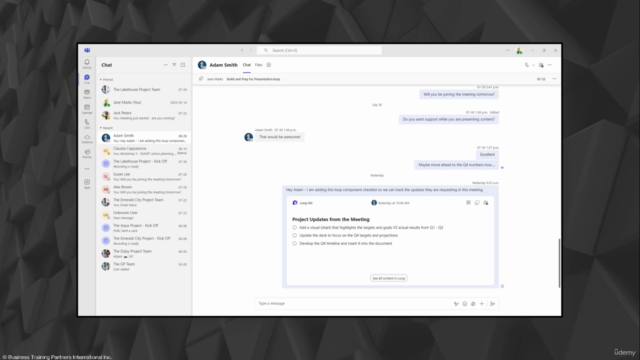
Task: Open more options in chat header
Action: click(550, 65)
